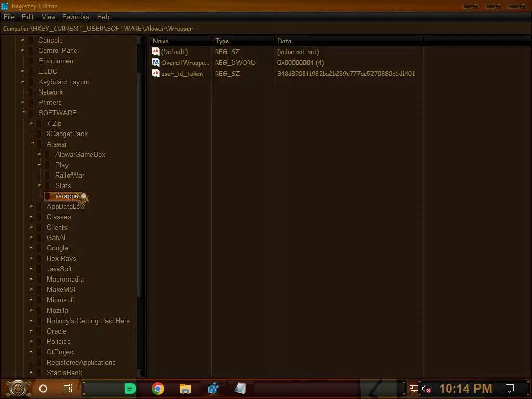Select the 8GadgetPack key
This screenshot has height=399, width=532.
67,134
